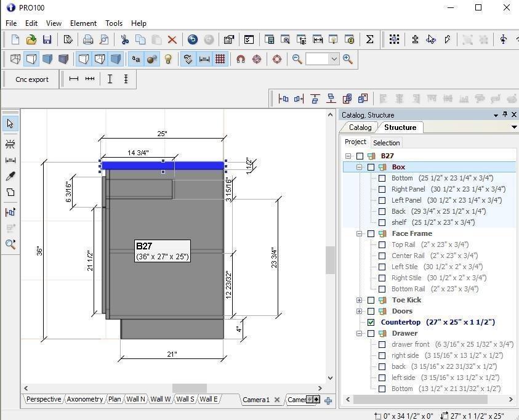Check the checkbox next to Box
Image resolution: width=519 pixels, height=420 pixels.
pyautogui.click(x=370, y=167)
